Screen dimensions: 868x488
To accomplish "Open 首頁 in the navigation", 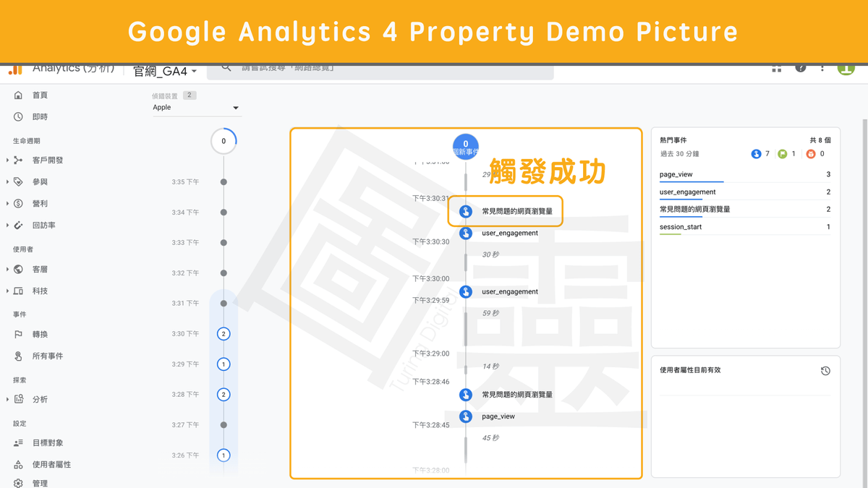I will pyautogui.click(x=40, y=95).
